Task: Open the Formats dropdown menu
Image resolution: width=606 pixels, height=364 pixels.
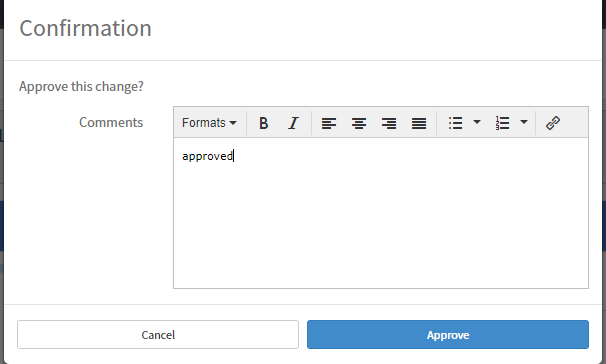Action: pyautogui.click(x=209, y=123)
